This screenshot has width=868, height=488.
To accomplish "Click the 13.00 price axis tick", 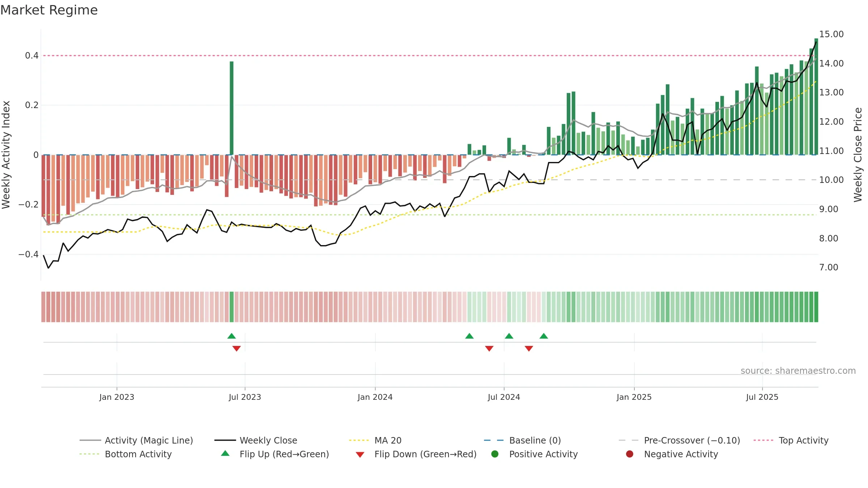I will (831, 93).
